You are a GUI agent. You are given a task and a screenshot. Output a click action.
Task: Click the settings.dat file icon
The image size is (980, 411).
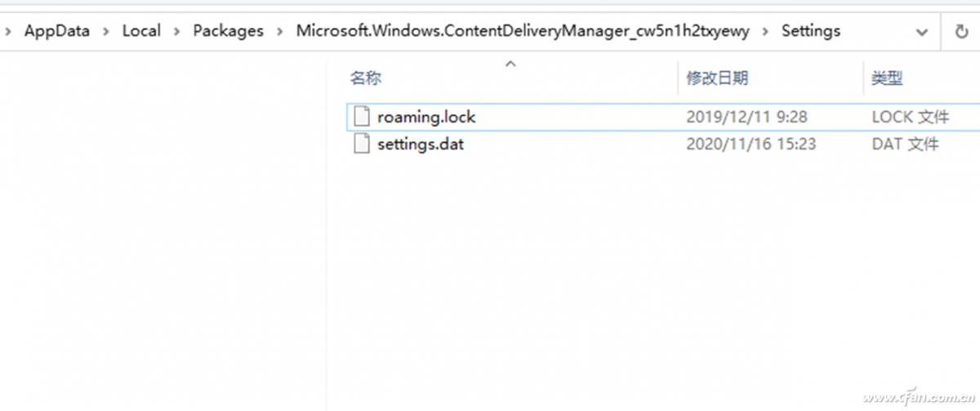click(x=362, y=144)
